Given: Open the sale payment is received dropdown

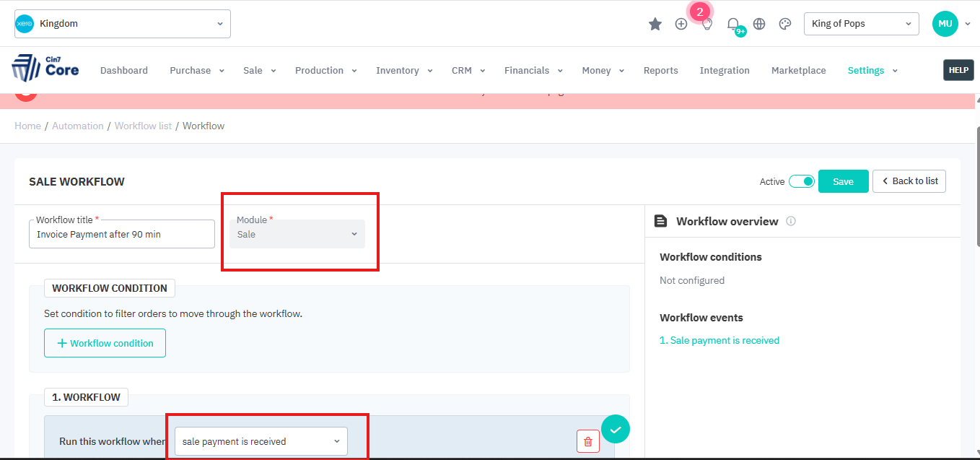Looking at the screenshot, I should pos(261,441).
